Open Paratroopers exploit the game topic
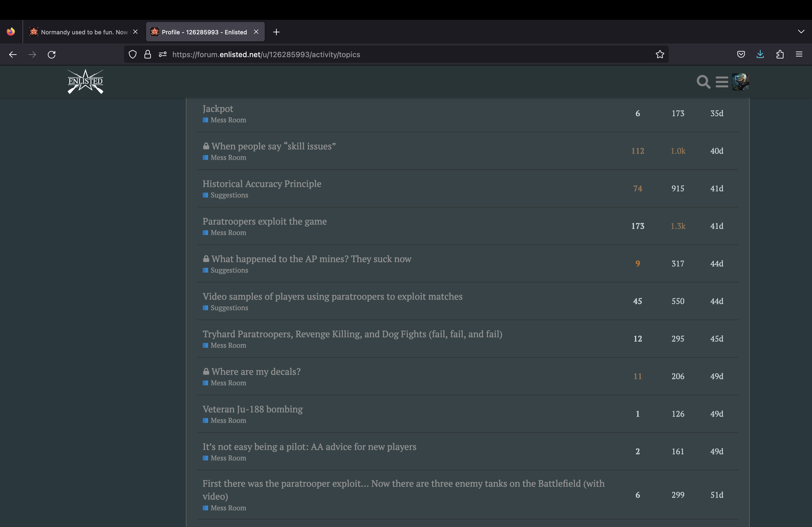 click(x=265, y=221)
